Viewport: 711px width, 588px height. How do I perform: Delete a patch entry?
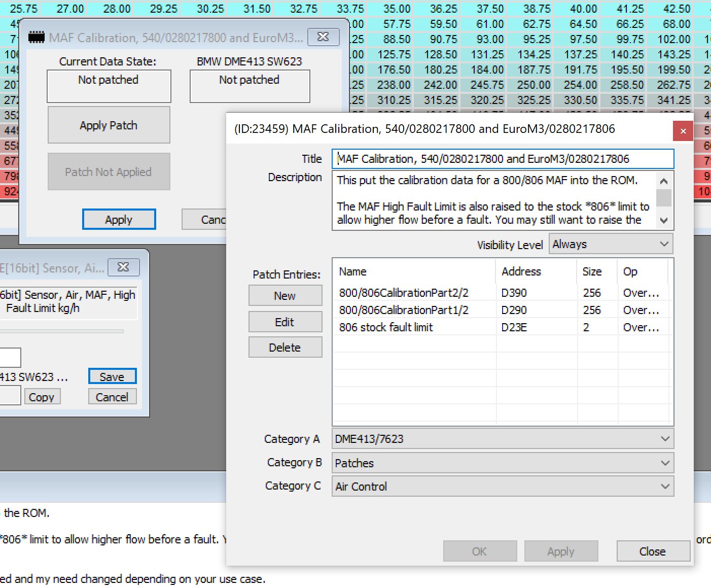pos(285,347)
